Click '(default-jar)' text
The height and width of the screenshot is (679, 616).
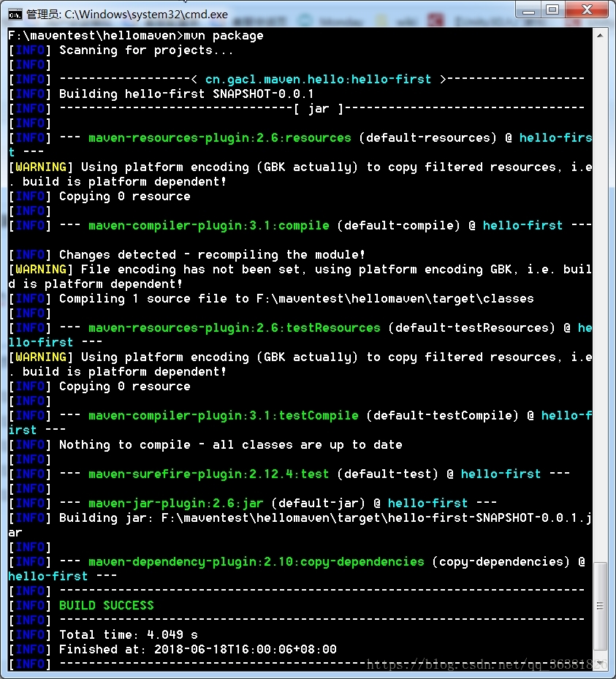(x=318, y=503)
